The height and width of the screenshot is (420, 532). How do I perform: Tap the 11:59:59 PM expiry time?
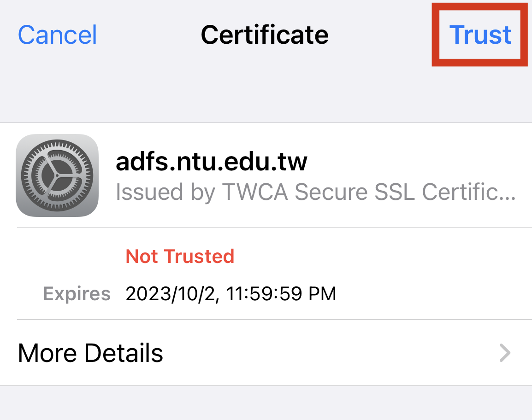[281, 293]
